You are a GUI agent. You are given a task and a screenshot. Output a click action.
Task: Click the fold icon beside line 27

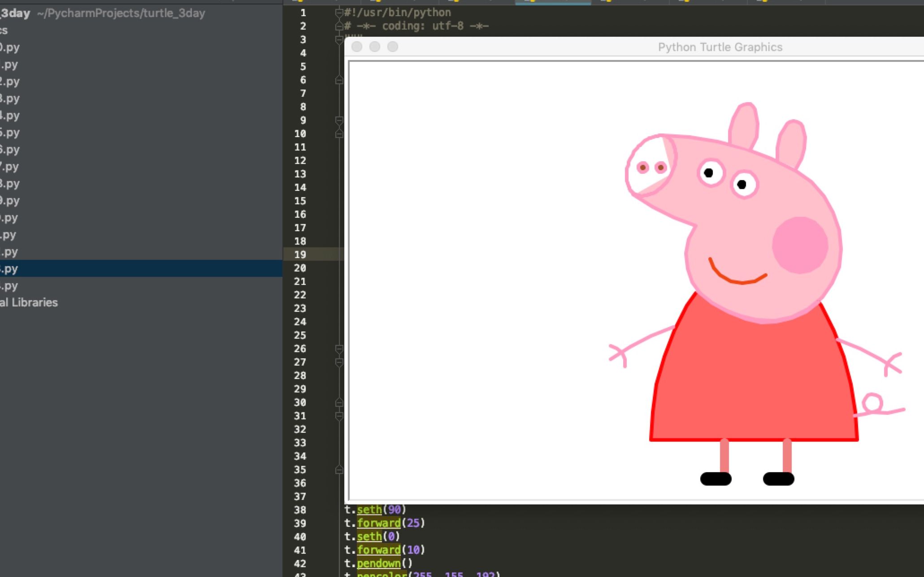339,362
